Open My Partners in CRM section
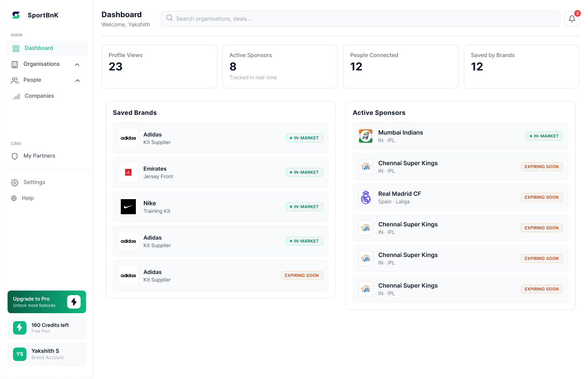Viewport: 588px width, 379px height. point(47,156)
